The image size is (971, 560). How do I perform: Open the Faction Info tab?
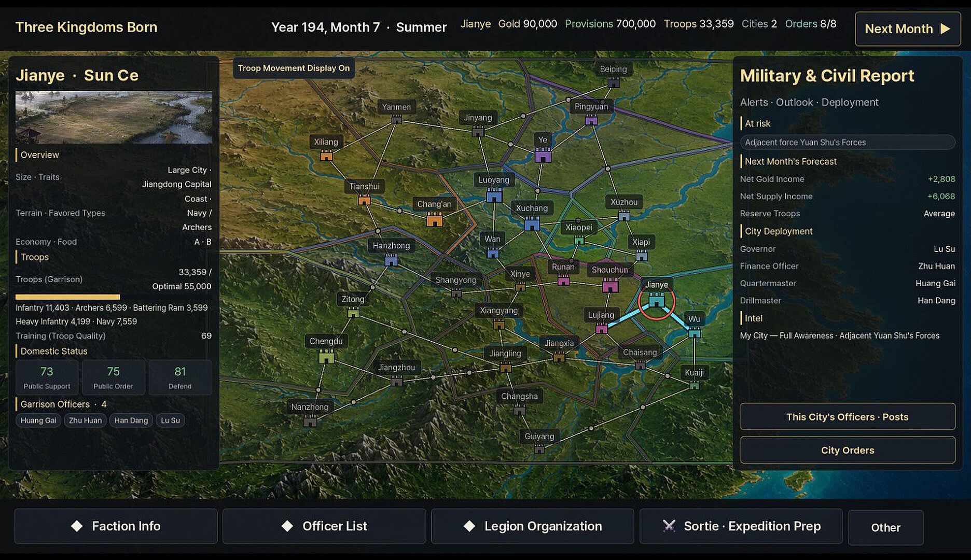tap(116, 526)
